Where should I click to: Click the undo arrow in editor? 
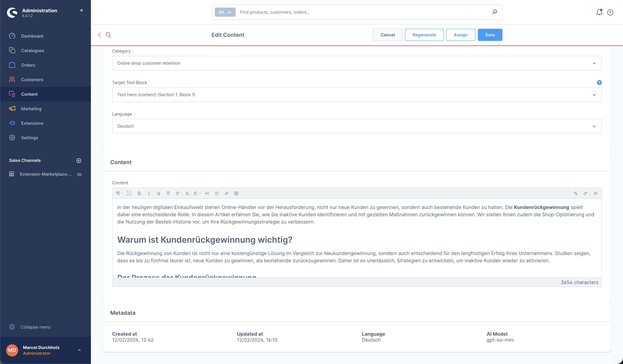575,193
